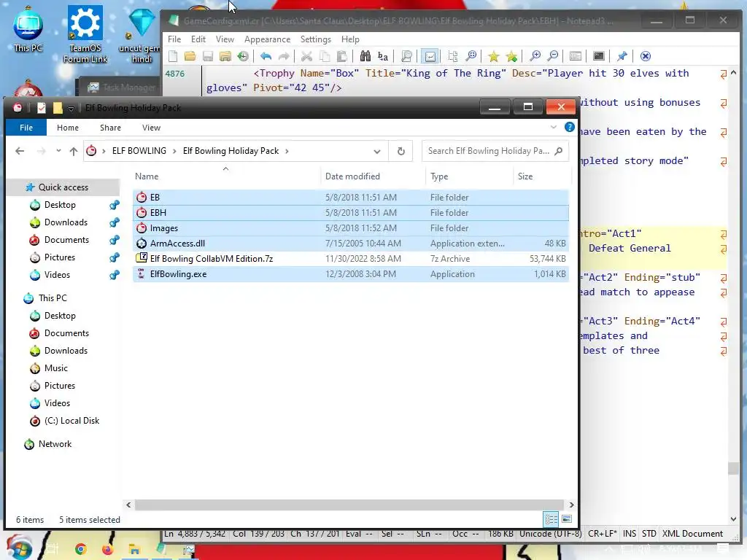The width and height of the screenshot is (747, 560).
Task: Click the Cut scissors icon in Notepad3
Action: click(x=307, y=56)
